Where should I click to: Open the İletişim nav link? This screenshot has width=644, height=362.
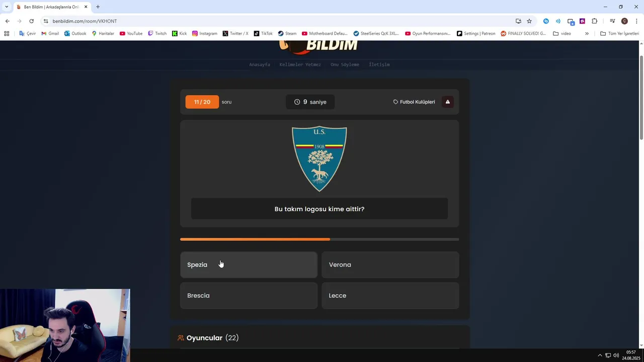379,64
